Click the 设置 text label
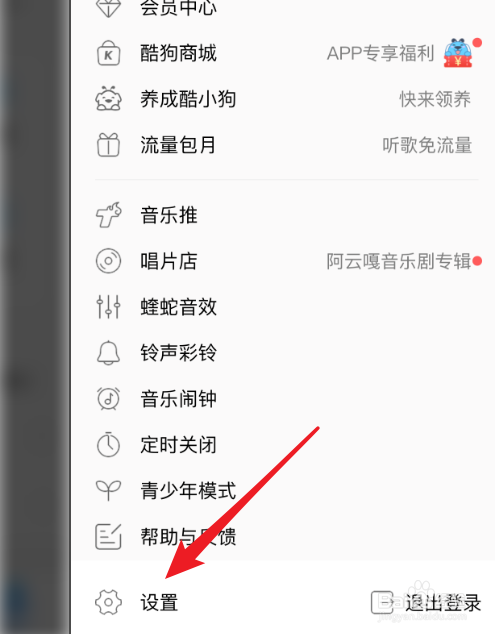Viewport: 495px width, 634px height. tap(159, 602)
